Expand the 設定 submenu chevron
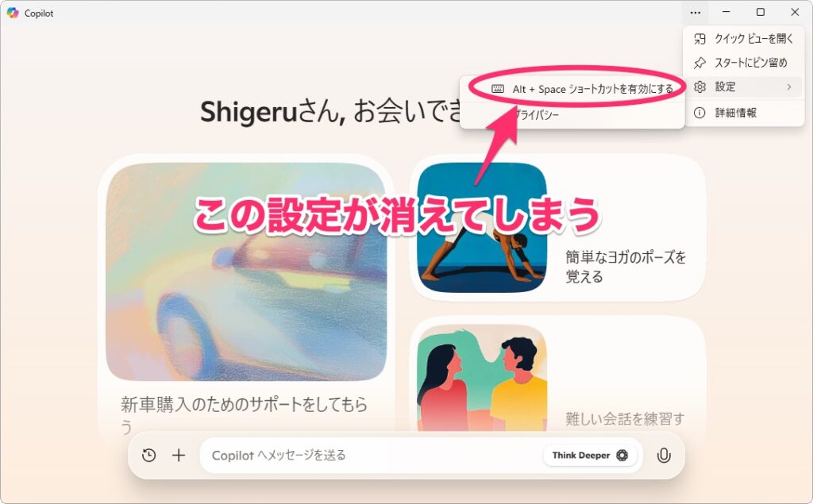The height and width of the screenshot is (504, 813). pyautogui.click(x=788, y=87)
